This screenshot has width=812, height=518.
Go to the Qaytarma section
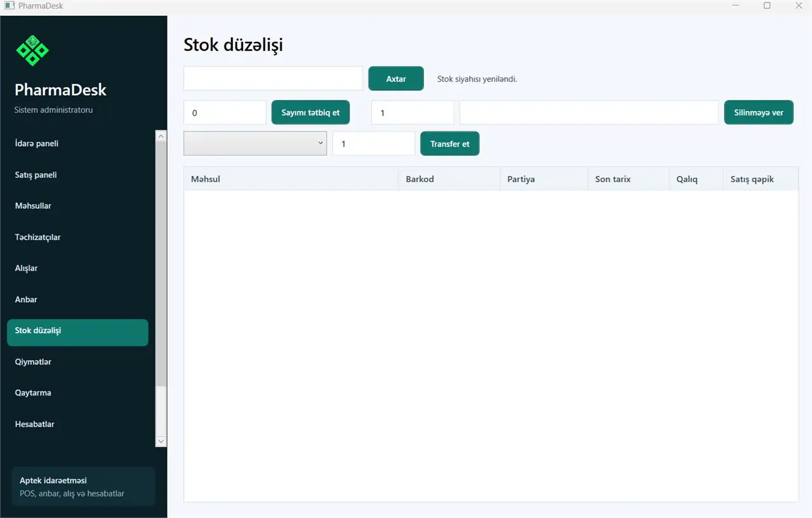77,393
